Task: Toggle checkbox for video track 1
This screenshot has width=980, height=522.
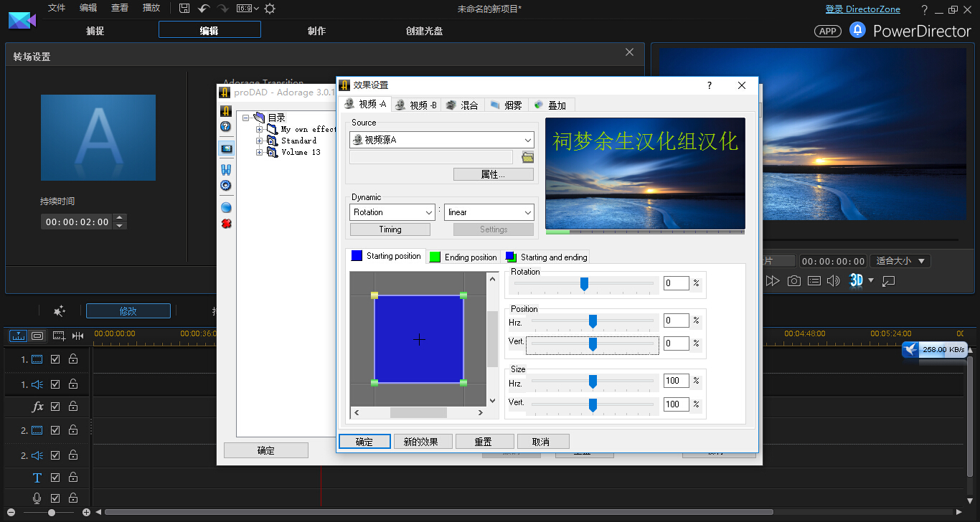Action: click(x=55, y=359)
